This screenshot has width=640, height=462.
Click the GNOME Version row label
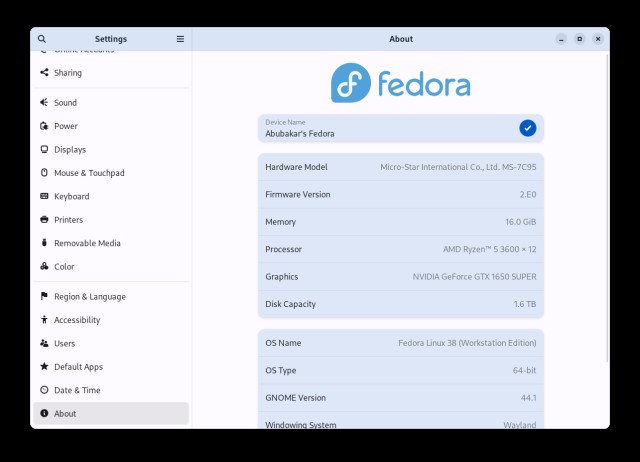(296, 398)
